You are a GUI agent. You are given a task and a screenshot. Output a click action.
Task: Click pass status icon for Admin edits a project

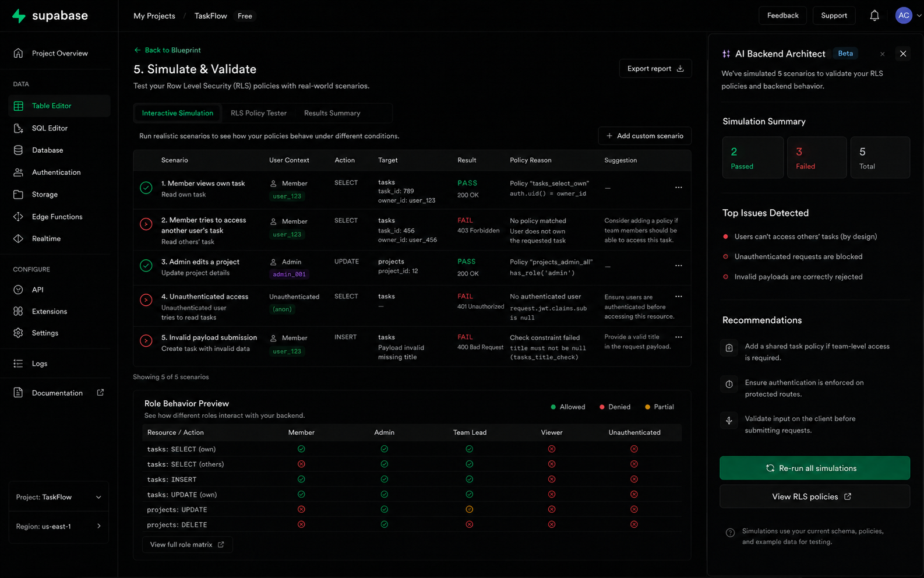point(146,266)
